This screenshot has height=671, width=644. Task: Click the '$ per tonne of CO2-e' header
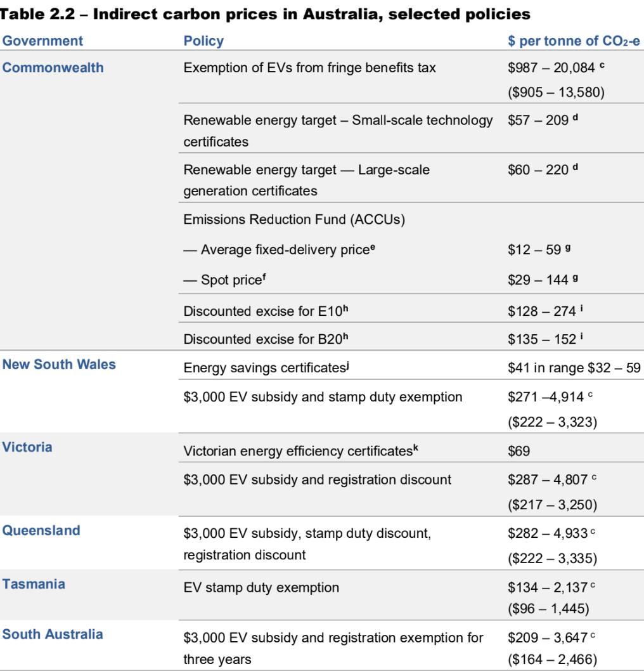[574, 41]
